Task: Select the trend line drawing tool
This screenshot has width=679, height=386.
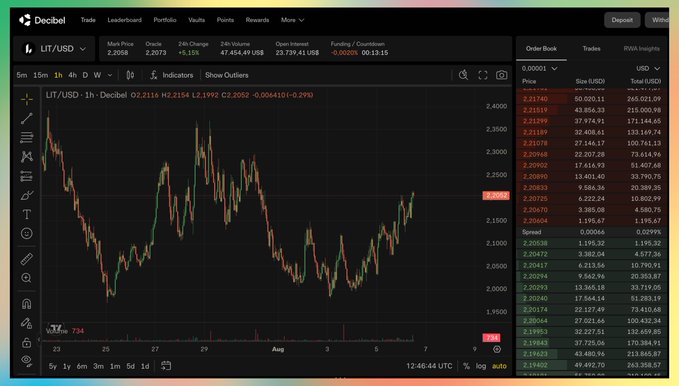Action: click(26, 118)
